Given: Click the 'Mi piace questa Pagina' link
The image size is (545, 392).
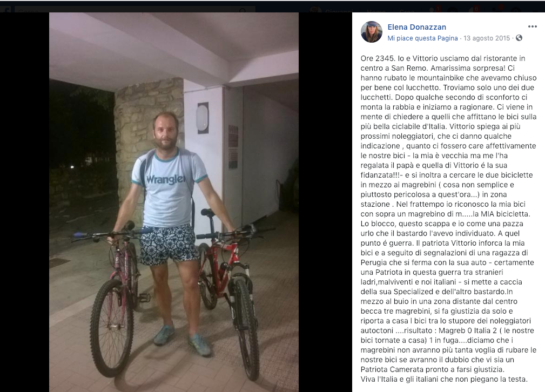Looking at the screenshot, I should click(422, 38).
